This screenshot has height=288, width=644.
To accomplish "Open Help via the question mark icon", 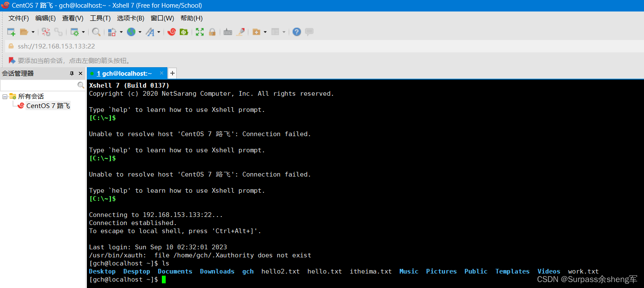I will click(x=296, y=32).
